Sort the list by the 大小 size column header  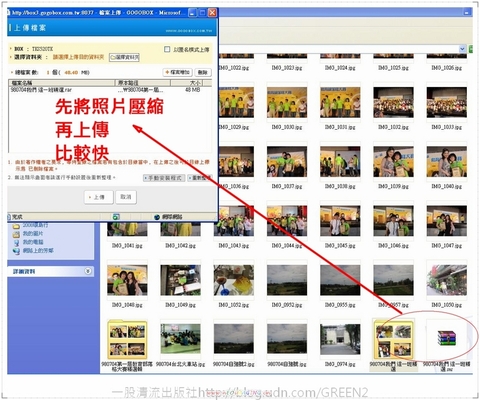click(191, 83)
